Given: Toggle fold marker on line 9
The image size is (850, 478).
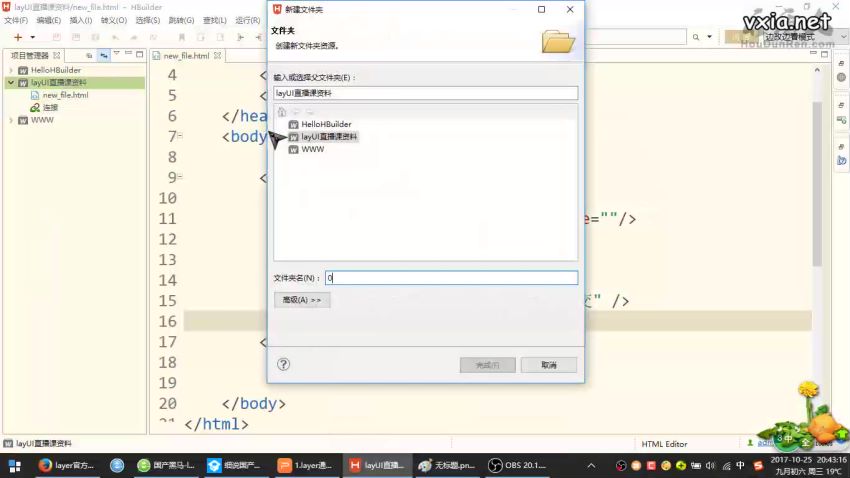Looking at the screenshot, I should click(180, 177).
